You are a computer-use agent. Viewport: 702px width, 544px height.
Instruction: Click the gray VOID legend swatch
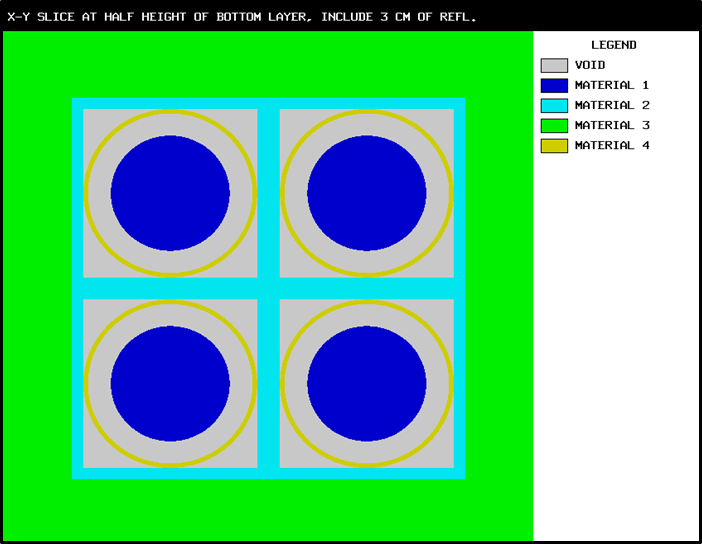[x=554, y=66]
